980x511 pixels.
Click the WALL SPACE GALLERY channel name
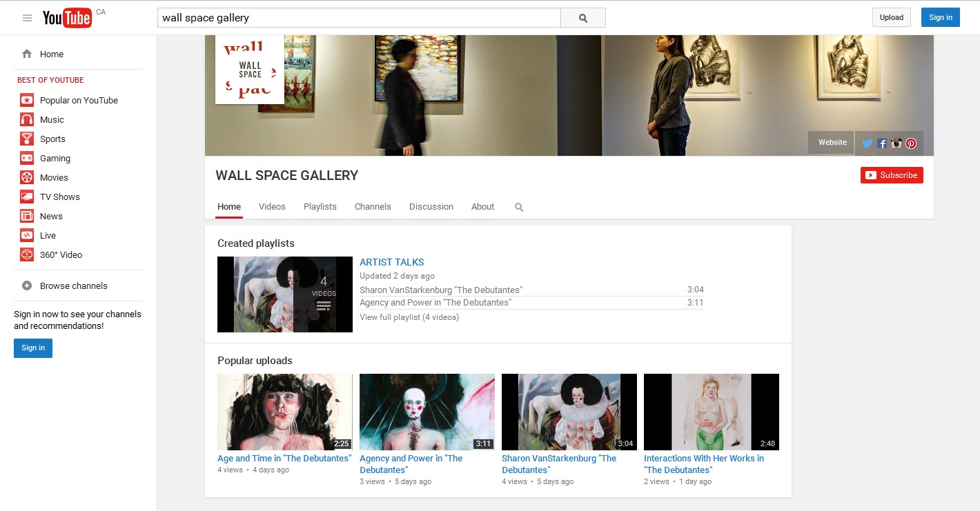tap(287, 175)
